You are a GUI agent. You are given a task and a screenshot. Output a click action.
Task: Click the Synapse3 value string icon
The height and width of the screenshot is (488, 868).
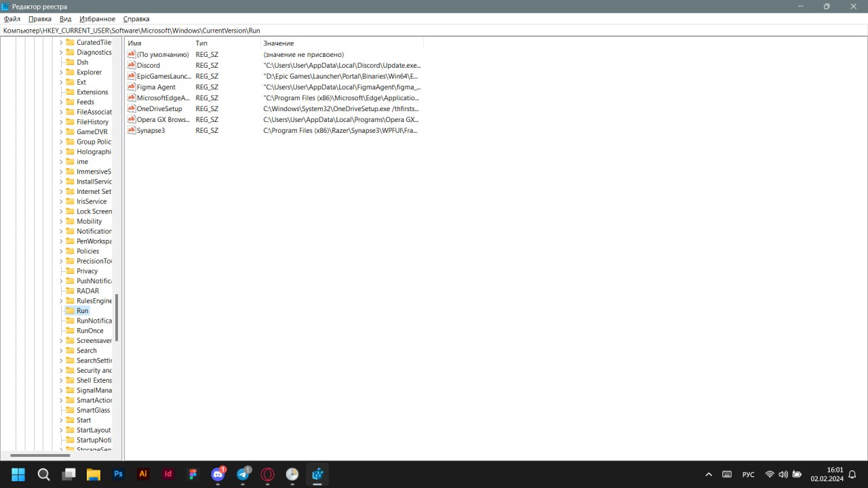[132, 130]
